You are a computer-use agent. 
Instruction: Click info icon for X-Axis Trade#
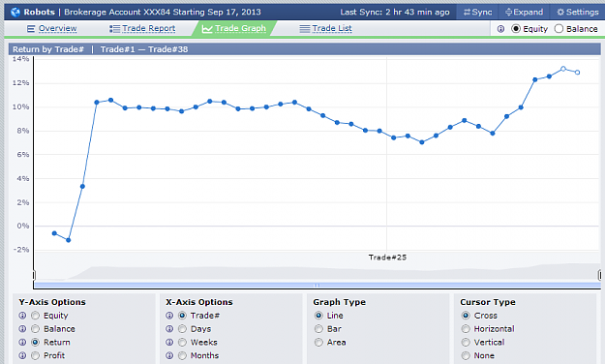click(x=169, y=316)
